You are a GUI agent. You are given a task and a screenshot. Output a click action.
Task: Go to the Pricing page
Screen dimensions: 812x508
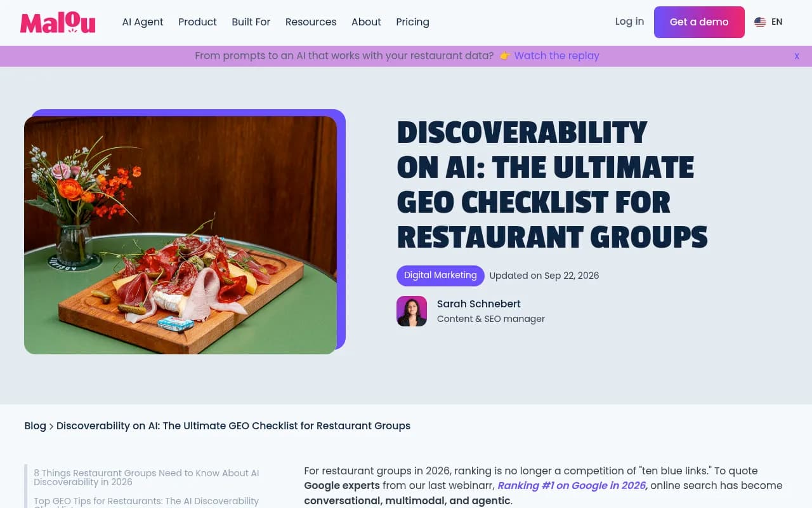coord(412,22)
